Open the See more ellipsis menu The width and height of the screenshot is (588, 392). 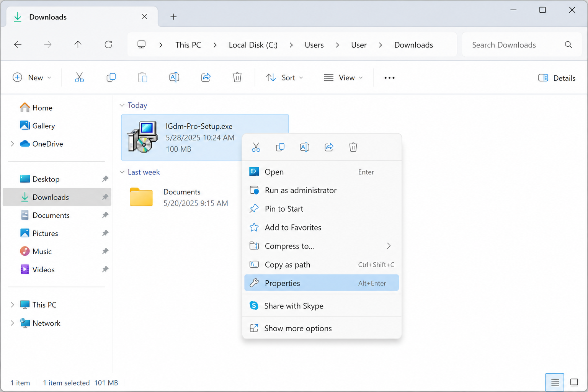tap(389, 78)
